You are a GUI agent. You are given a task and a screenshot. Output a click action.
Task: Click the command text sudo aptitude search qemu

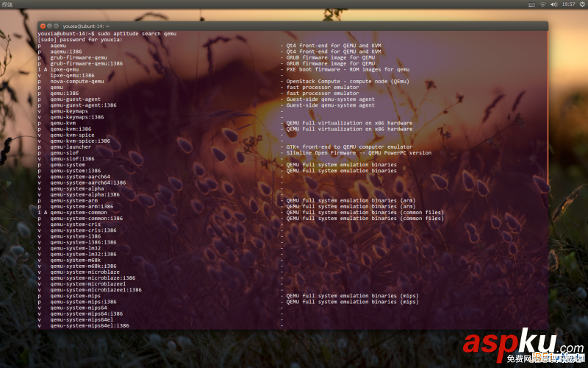(137, 34)
